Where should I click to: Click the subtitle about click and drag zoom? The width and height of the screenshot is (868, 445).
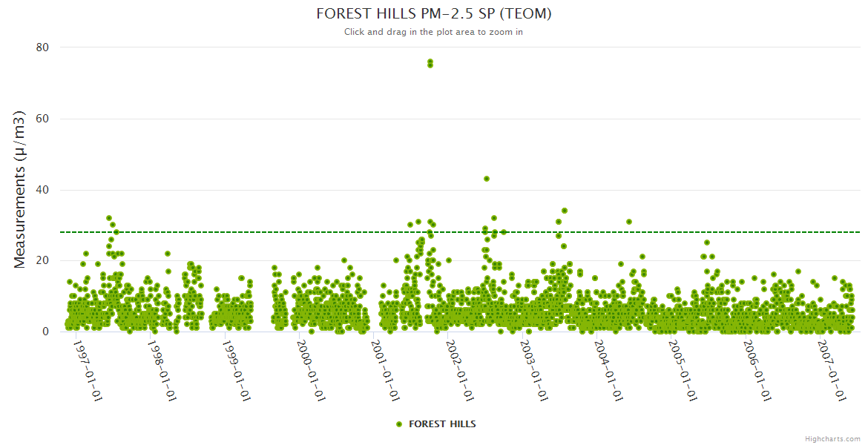coord(434,32)
